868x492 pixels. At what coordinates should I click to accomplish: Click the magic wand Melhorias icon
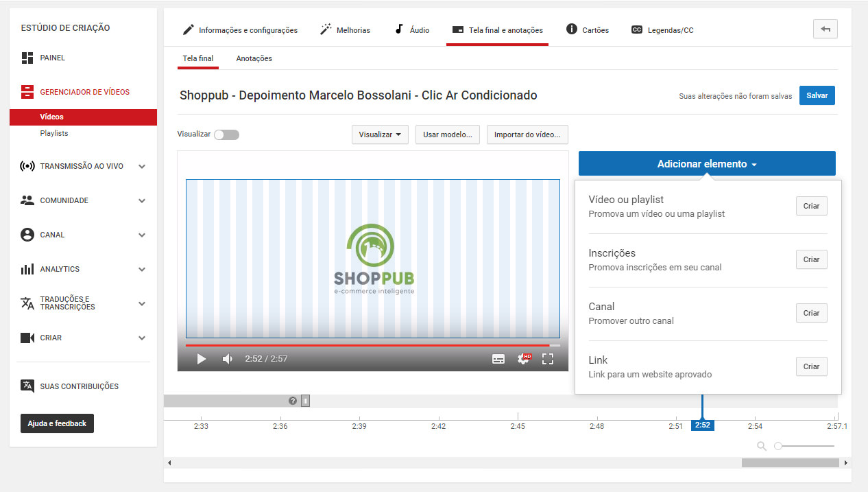(326, 30)
